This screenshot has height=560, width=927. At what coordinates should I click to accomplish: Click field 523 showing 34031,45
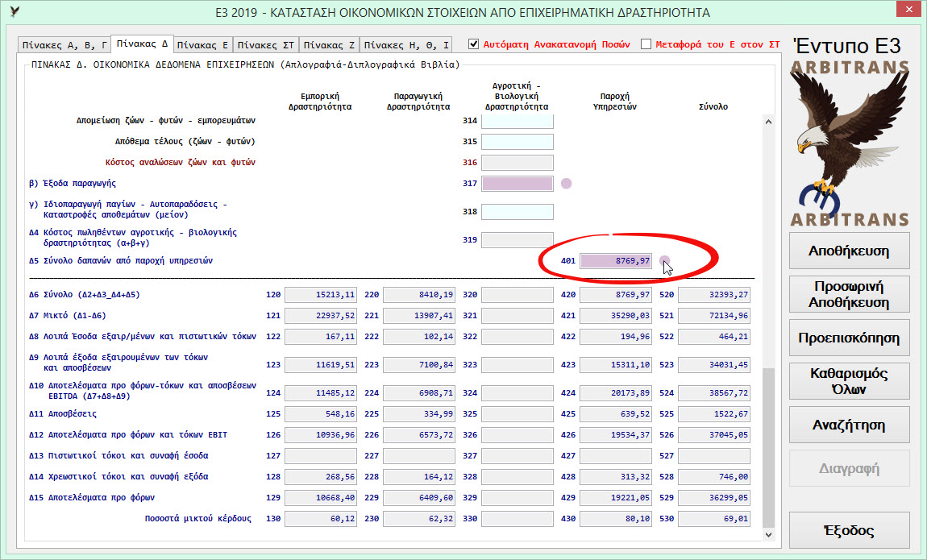(714, 365)
